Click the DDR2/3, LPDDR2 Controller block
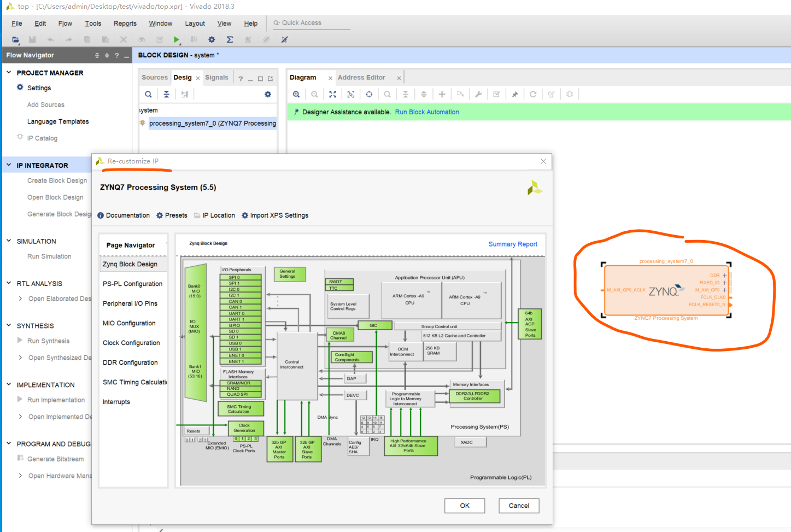The height and width of the screenshot is (532, 791). tap(474, 396)
